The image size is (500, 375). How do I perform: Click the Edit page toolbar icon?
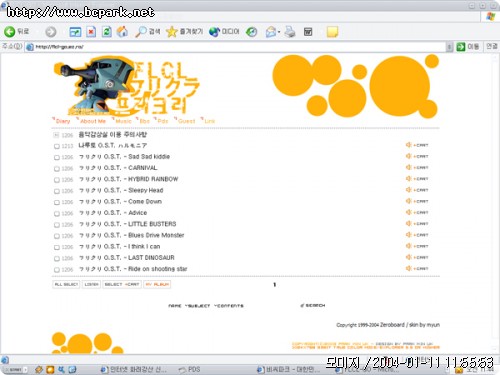(x=308, y=32)
